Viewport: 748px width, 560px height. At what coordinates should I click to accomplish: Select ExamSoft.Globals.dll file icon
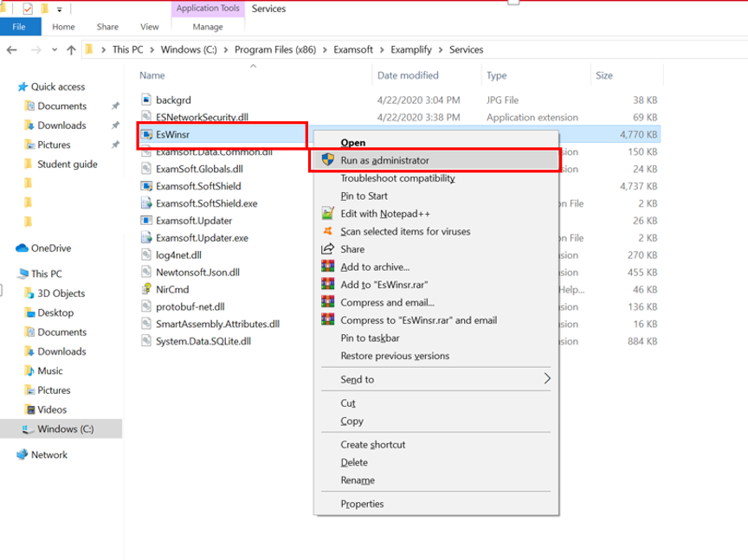tap(146, 169)
